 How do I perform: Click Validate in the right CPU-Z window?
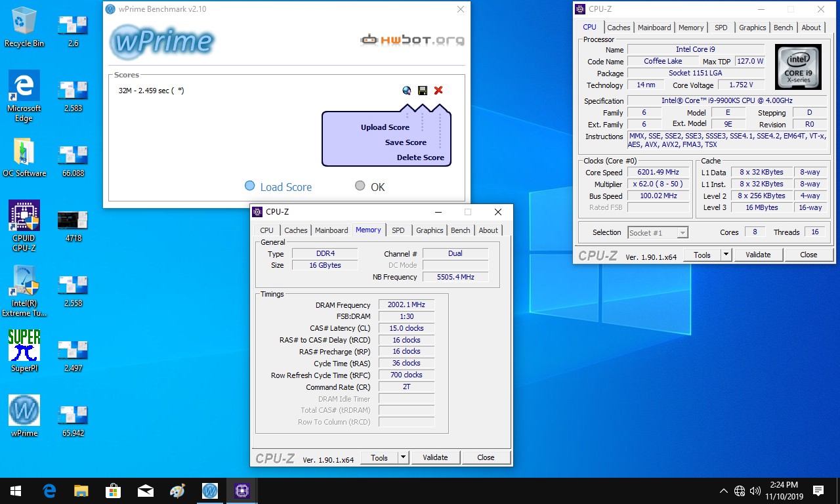tap(758, 255)
